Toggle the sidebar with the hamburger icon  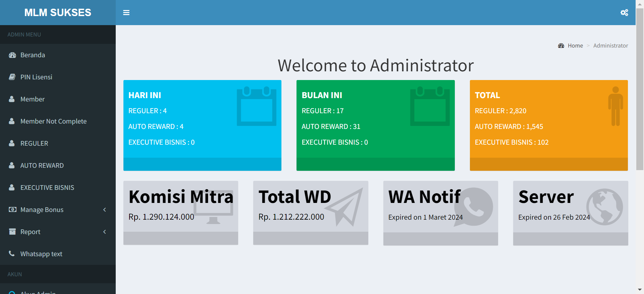(126, 13)
